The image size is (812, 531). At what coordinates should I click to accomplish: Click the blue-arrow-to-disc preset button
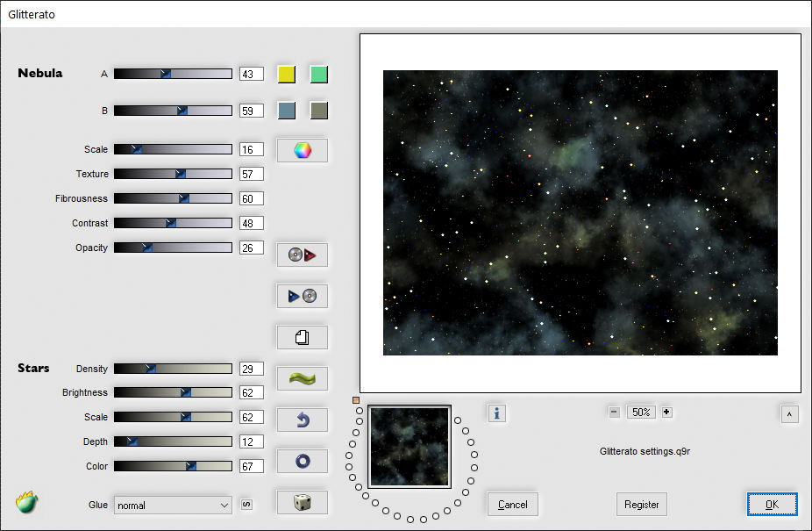click(303, 296)
